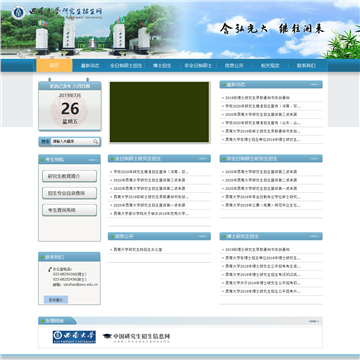Click the calendar widget showing 26

[70, 106]
